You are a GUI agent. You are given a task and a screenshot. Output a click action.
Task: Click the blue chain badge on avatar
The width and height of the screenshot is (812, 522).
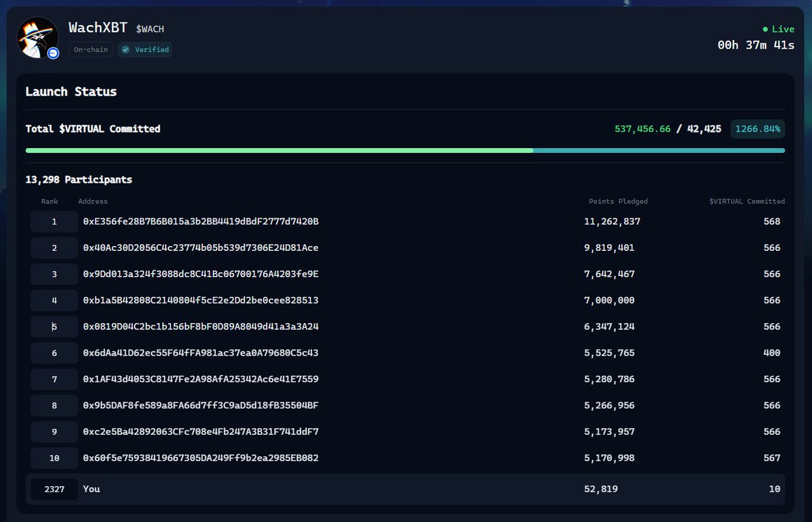[53, 53]
